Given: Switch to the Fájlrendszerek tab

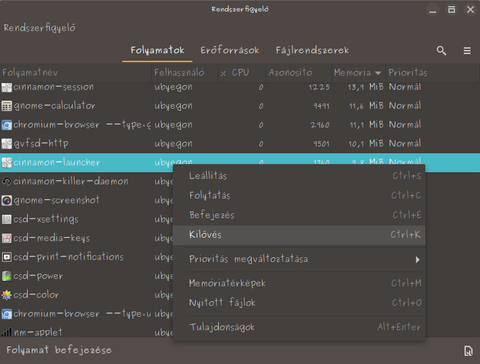Looking at the screenshot, I should 312,51.
